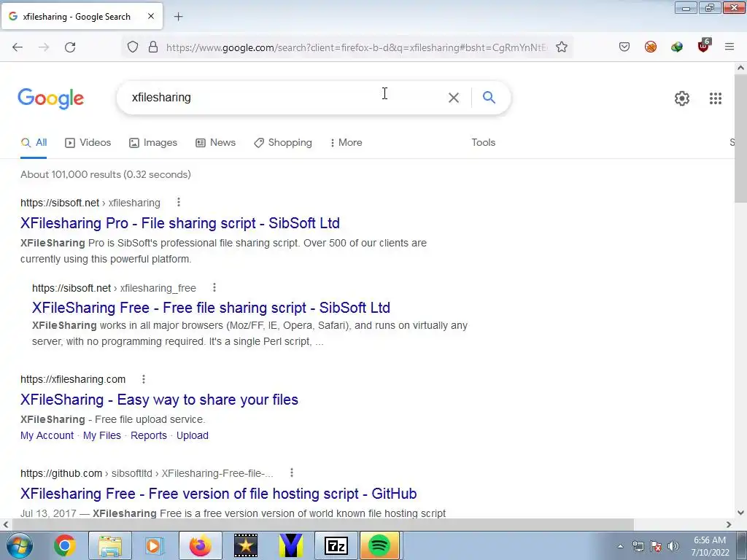Switch to News results

coord(215,142)
